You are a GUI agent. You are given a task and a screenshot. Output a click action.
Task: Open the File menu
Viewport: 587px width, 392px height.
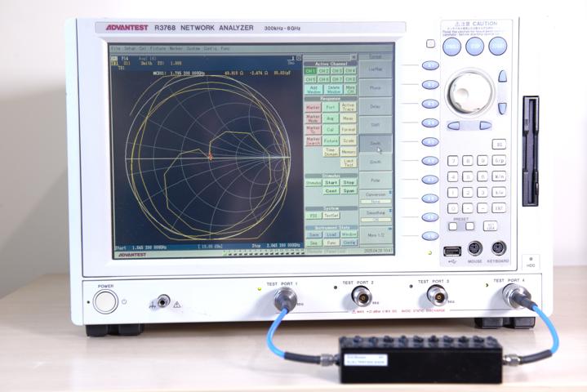point(116,49)
